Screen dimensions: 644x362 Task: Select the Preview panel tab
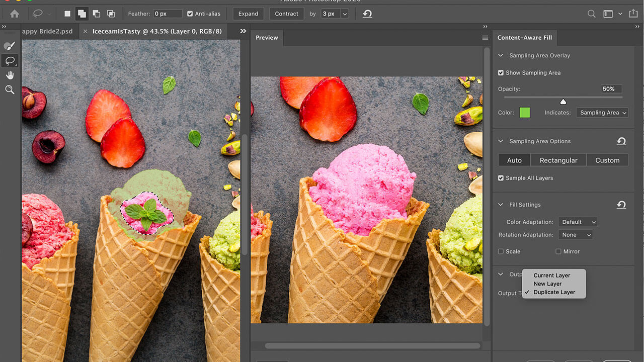click(x=267, y=38)
